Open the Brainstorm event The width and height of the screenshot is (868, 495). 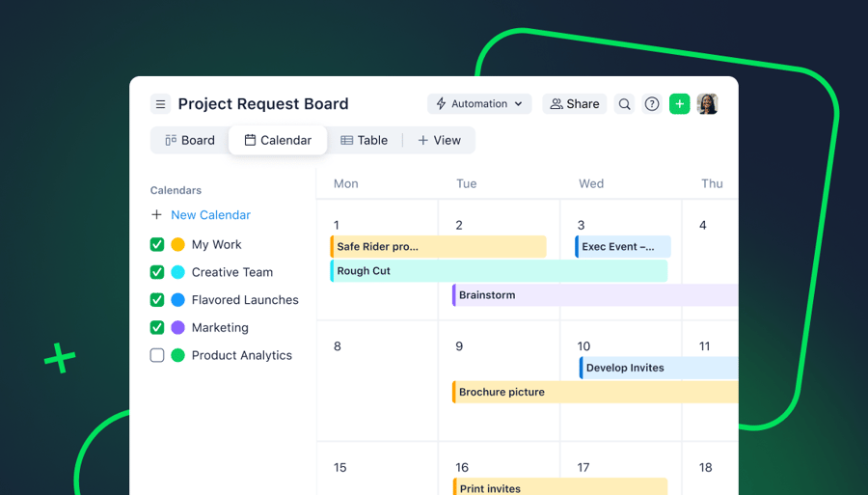point(595,295)
